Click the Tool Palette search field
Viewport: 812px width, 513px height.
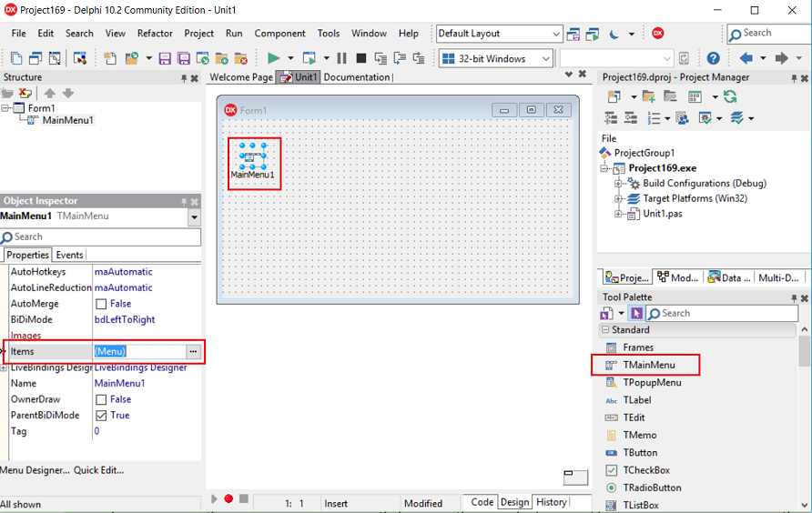pos(722,313)
